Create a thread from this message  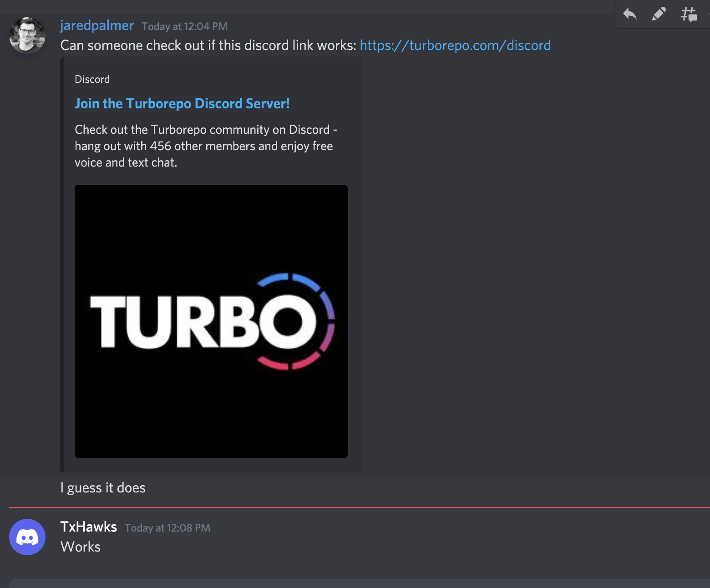689,14
